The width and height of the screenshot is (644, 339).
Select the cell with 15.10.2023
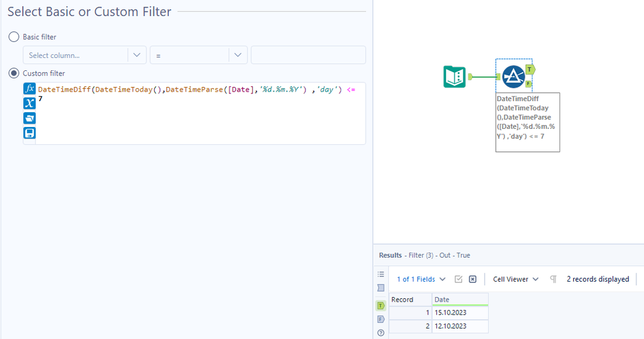[460, 313]
